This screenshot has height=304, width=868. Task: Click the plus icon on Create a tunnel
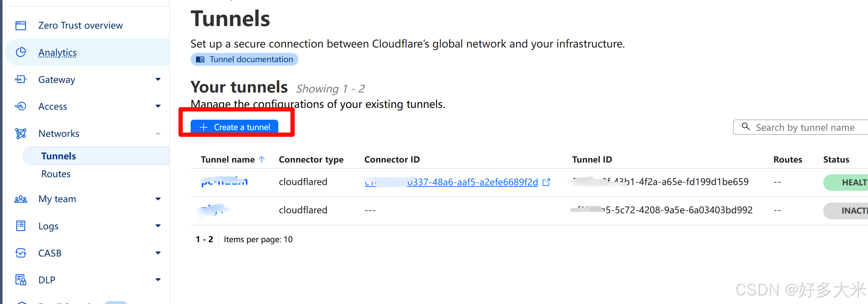(x=203, y=127)
